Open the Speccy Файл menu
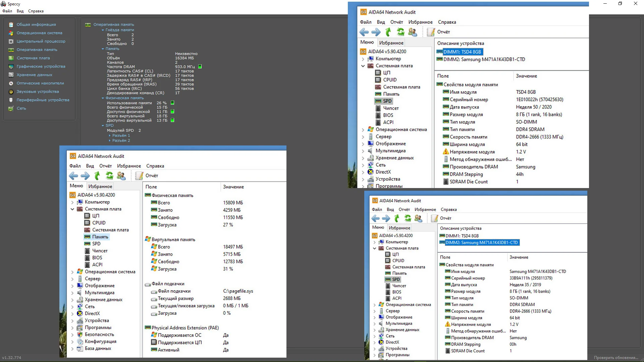Viewport: 644px width, 362px height. [7, 11]
